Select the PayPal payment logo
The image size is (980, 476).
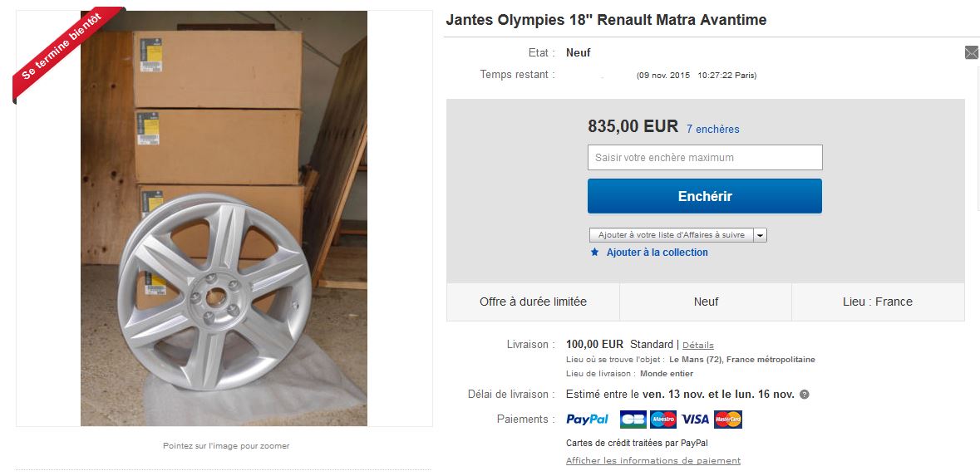point(587,420)
